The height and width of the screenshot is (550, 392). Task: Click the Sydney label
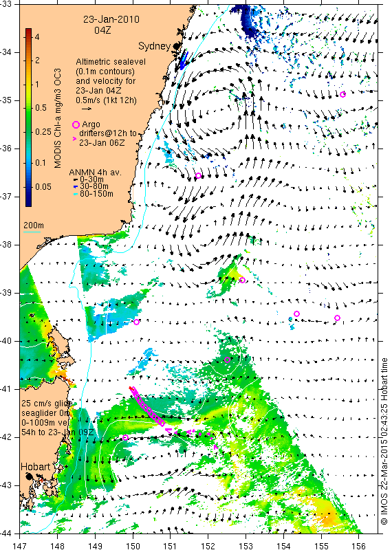[x=155, y=46]
